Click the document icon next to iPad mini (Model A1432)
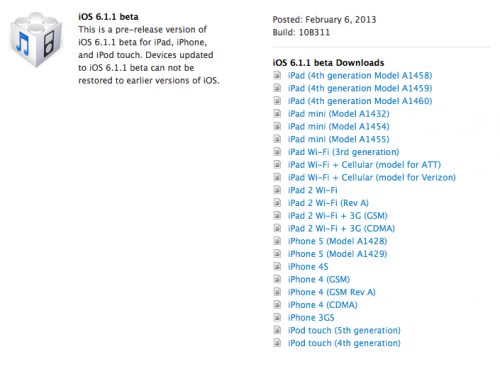The width and height of the screenshot is (500, 366). [277, 114]
